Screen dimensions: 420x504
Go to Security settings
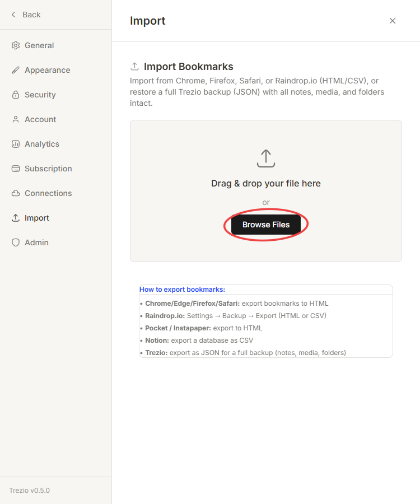(x=40, y=95)
